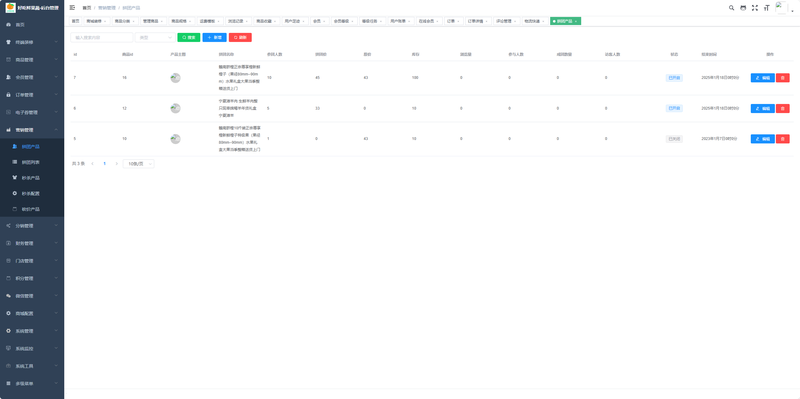This screenshot has width=800, height=399.
Task: Edit the row with id 6
Action: [x=762, y=109]
